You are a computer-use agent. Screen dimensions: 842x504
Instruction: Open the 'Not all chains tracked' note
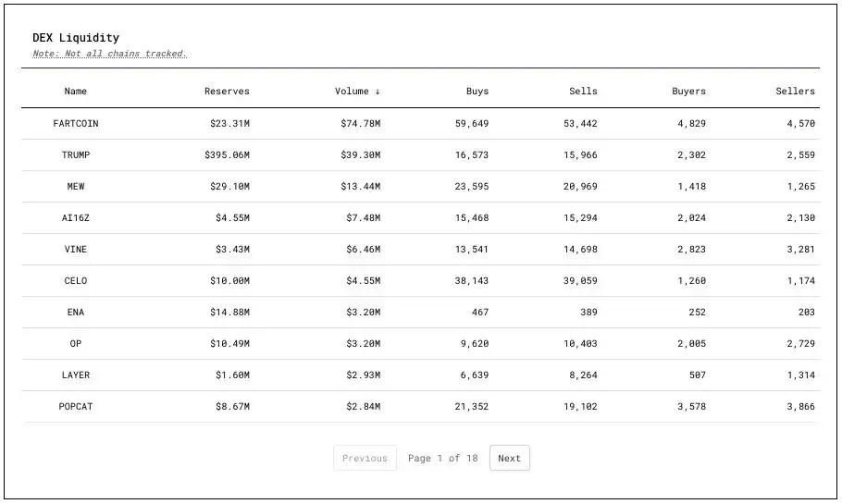[109, 54]
